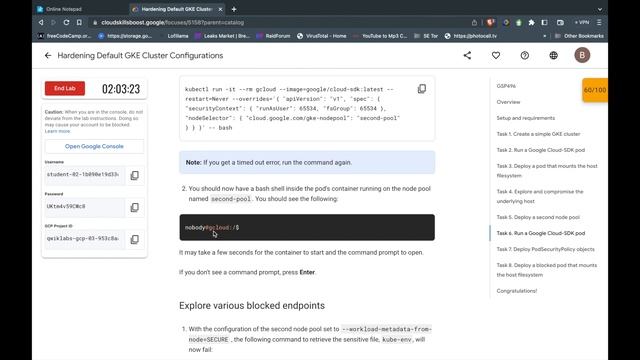Jump to Congratulations section
Viewport: 640px width, 360px height.
[x=517, y=291]
